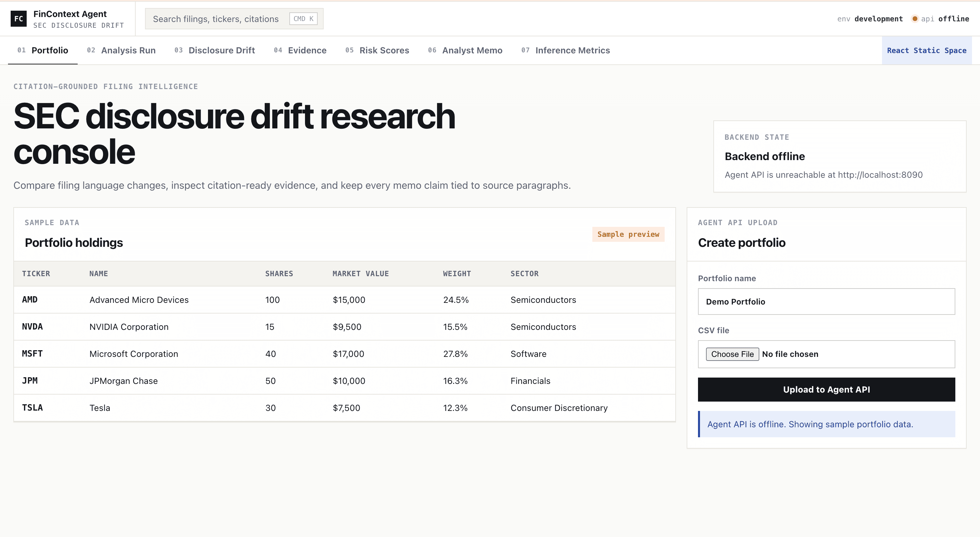Click the CMD K shortcut badge
The width and height of the screenshot is (980, 537).
(x=303, y=19)
